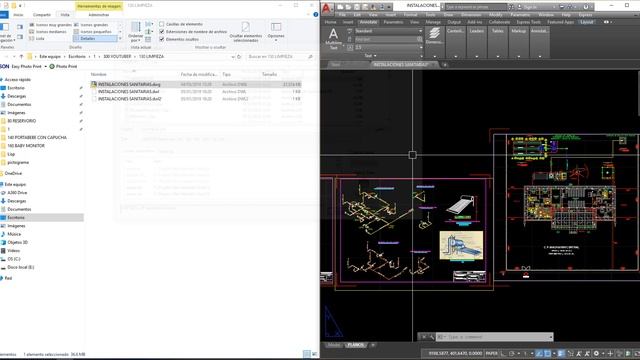Add a new layout tab next to PLANOS
640x360 pixels.
tap(373, 345)
